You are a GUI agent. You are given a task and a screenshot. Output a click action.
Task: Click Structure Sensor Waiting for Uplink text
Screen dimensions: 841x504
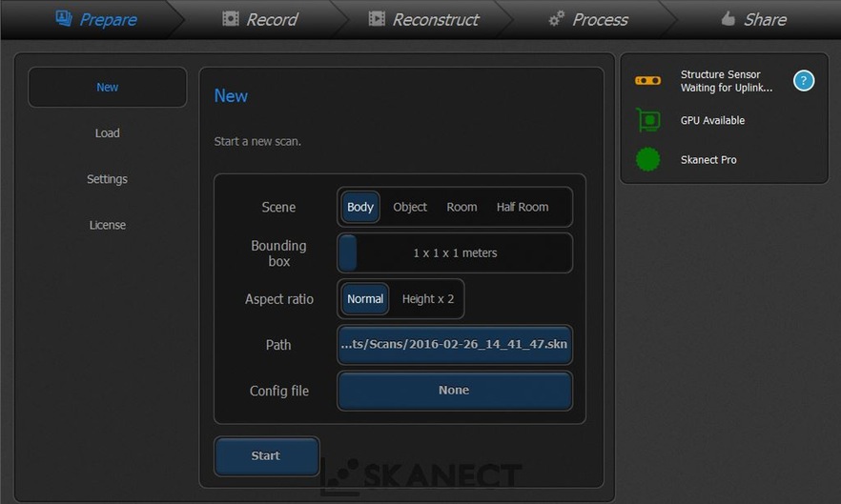[x=727, y=81]
